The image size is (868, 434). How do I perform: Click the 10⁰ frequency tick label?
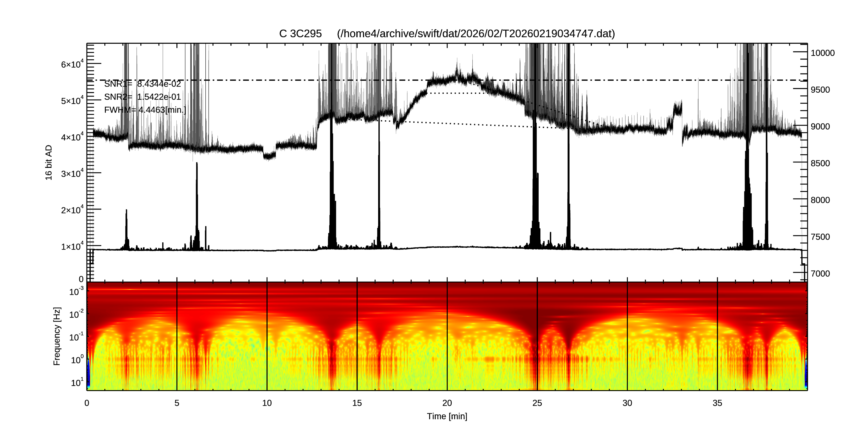click(77, 360)
